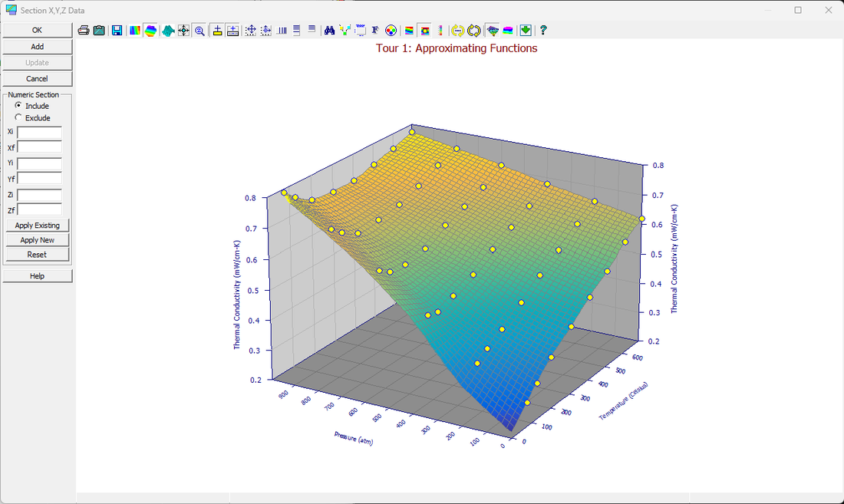The image size is (844, 504).
Task: Click the teal 3D surface shape icon
Action: coord(168,31)
